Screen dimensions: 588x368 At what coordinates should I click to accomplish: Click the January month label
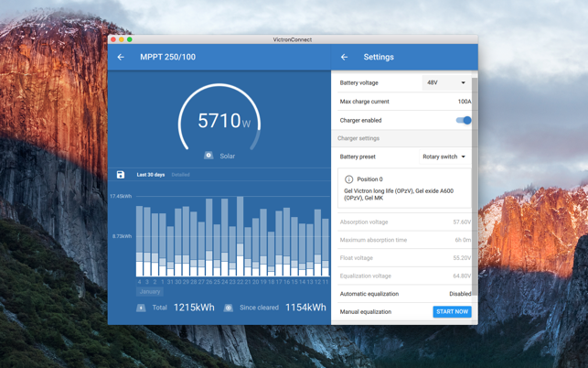point(150,291)
